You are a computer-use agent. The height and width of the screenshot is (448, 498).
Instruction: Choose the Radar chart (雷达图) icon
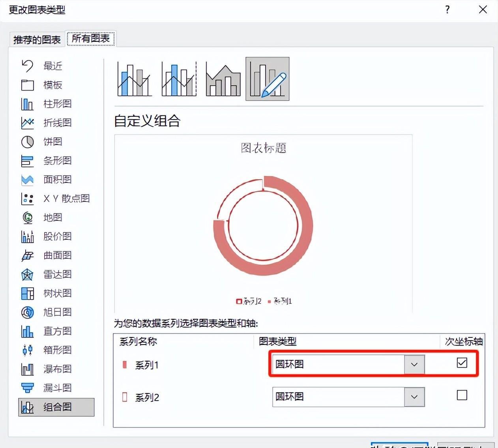[x=27, y=274]
